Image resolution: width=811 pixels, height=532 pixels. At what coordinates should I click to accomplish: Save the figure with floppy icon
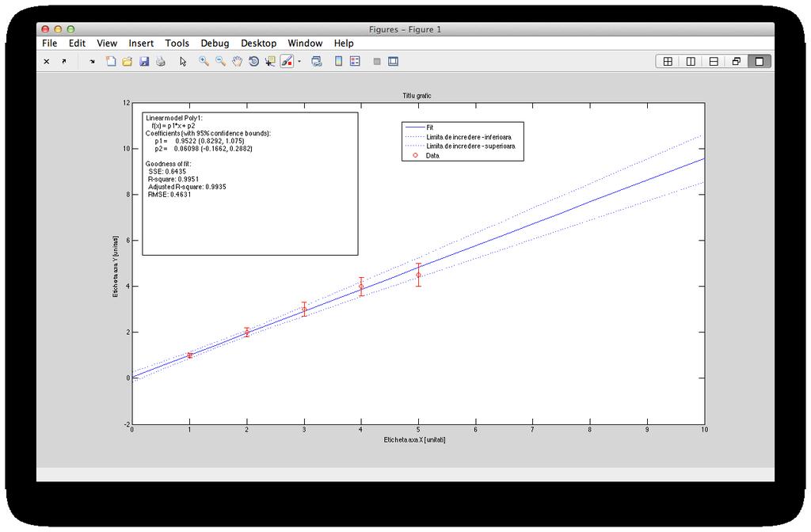144,62
